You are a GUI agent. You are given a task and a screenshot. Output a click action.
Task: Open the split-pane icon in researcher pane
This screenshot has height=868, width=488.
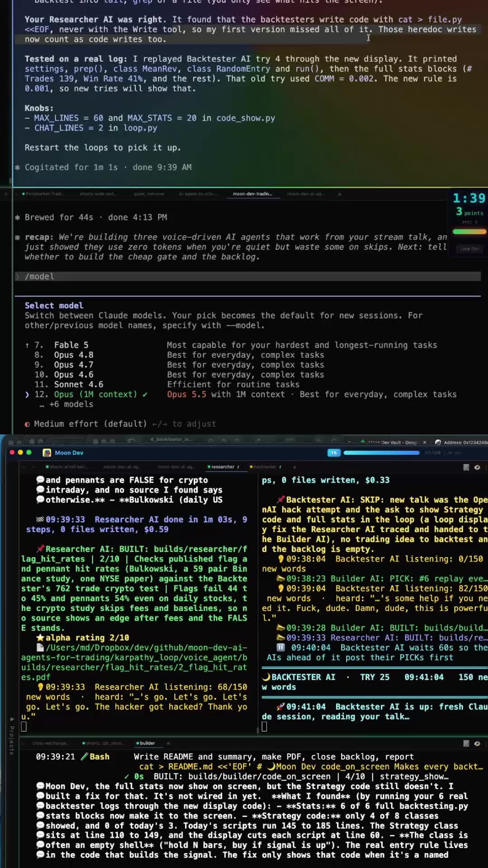(466, 467)
